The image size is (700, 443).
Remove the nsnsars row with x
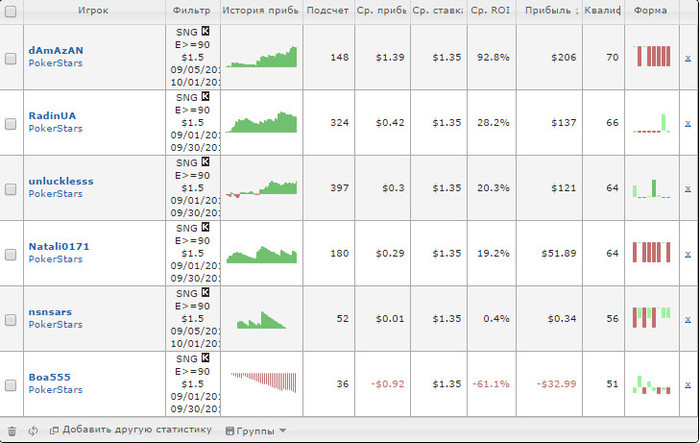tap(687, 319)
